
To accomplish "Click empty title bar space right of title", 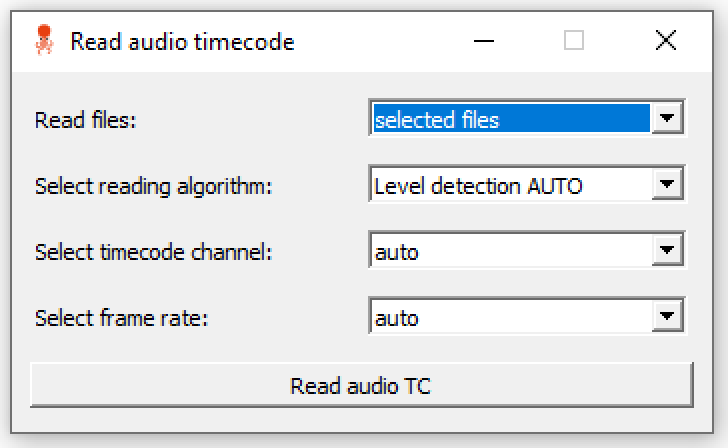I will point(380,41).
